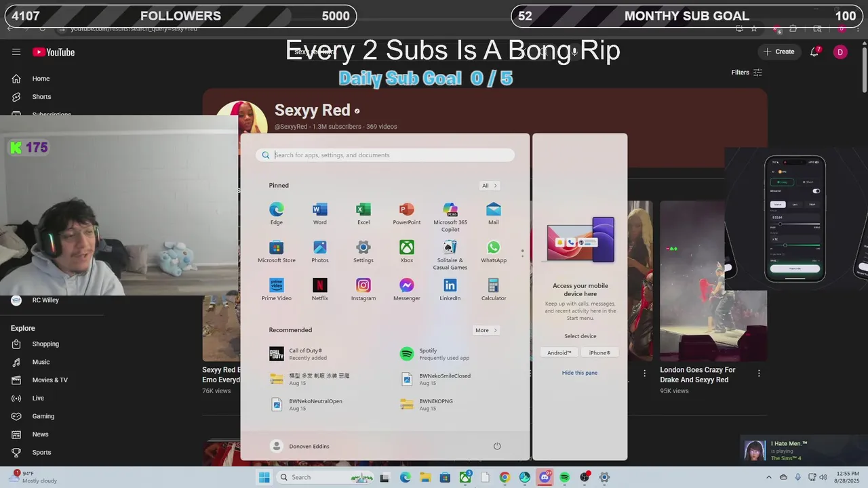Expand More recommended items

(x=486, y=330)
